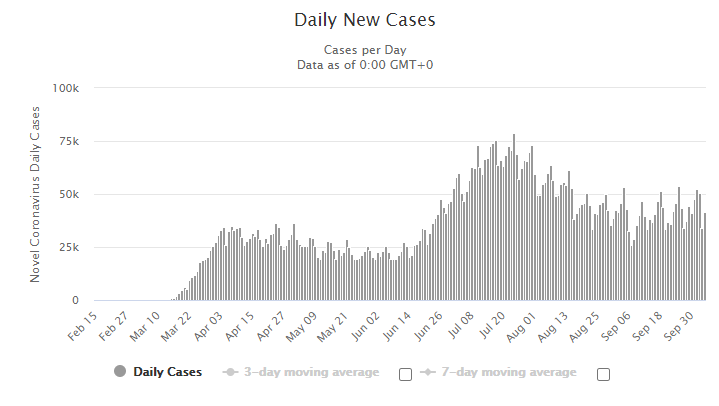
Task: Click the Sep 30 axis date label
Action: (678, 326)
